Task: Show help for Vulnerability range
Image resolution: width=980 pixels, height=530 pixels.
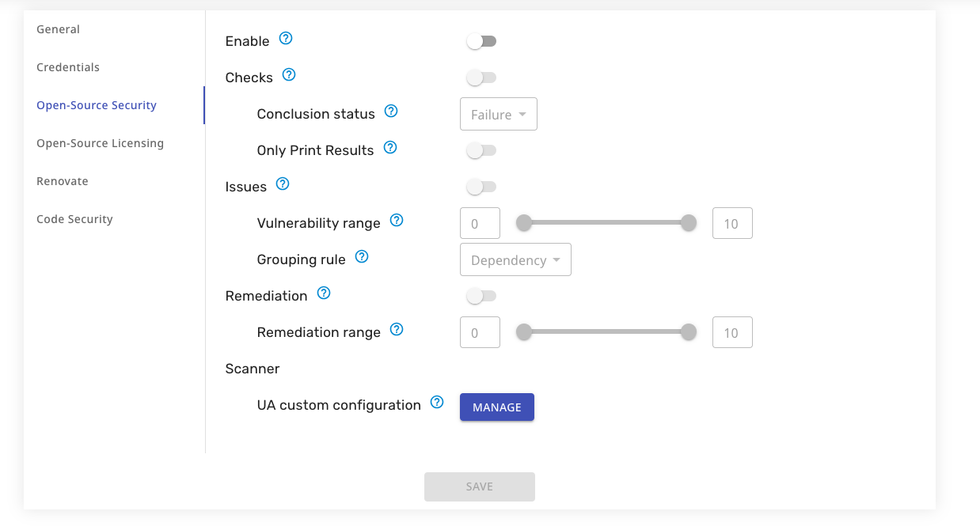Action: 397,221
